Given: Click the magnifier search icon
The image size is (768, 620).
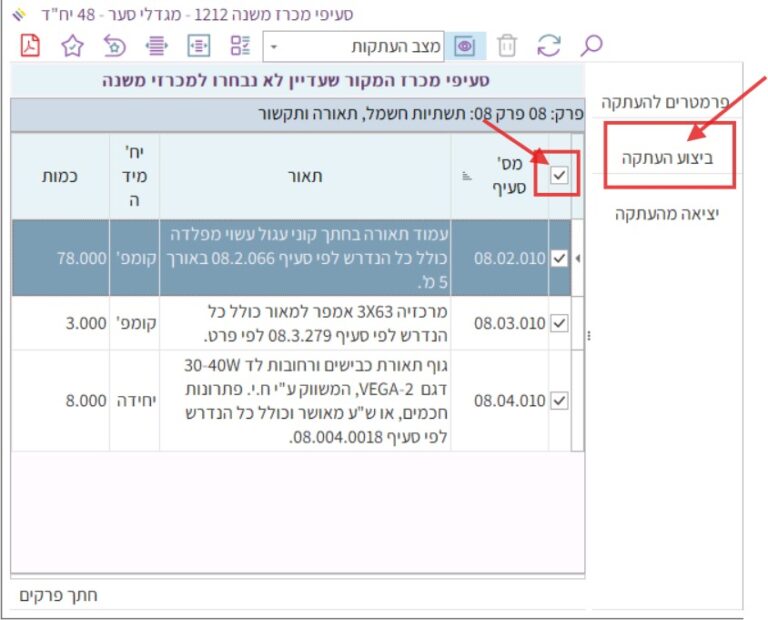Looking at the screenshot, I should point(592,46).
